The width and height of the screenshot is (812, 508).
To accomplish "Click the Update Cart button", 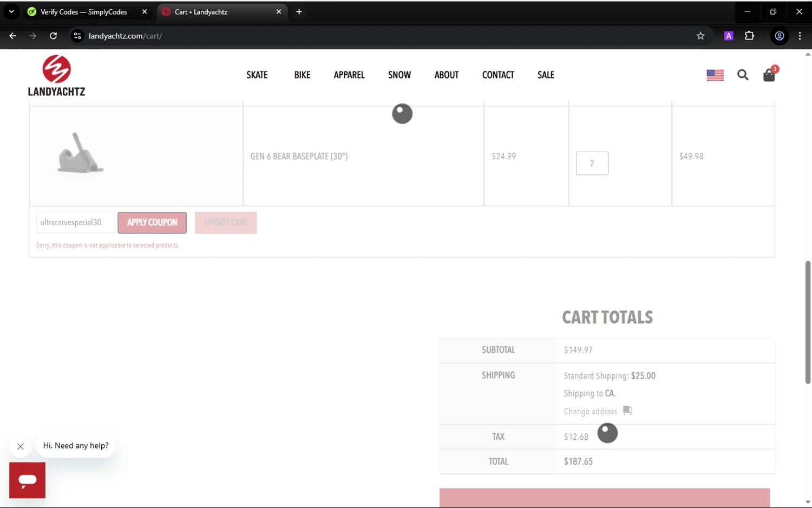I will tap(226, 223).
